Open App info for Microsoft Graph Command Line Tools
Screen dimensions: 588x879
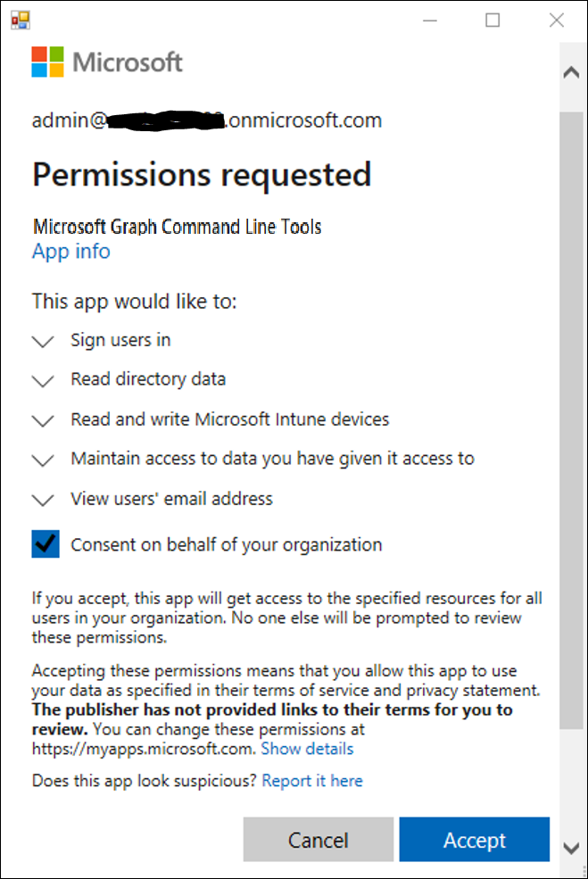(x=70, y=251)
